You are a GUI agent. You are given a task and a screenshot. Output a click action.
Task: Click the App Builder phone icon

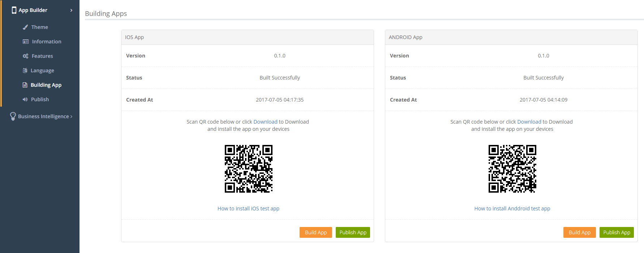(14, 10)
